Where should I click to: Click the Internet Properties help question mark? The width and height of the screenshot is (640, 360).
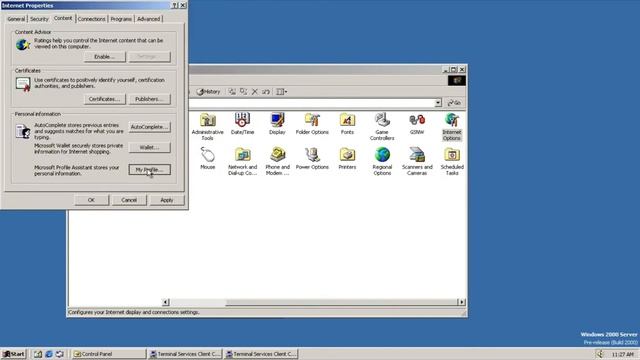click(175, 5)
